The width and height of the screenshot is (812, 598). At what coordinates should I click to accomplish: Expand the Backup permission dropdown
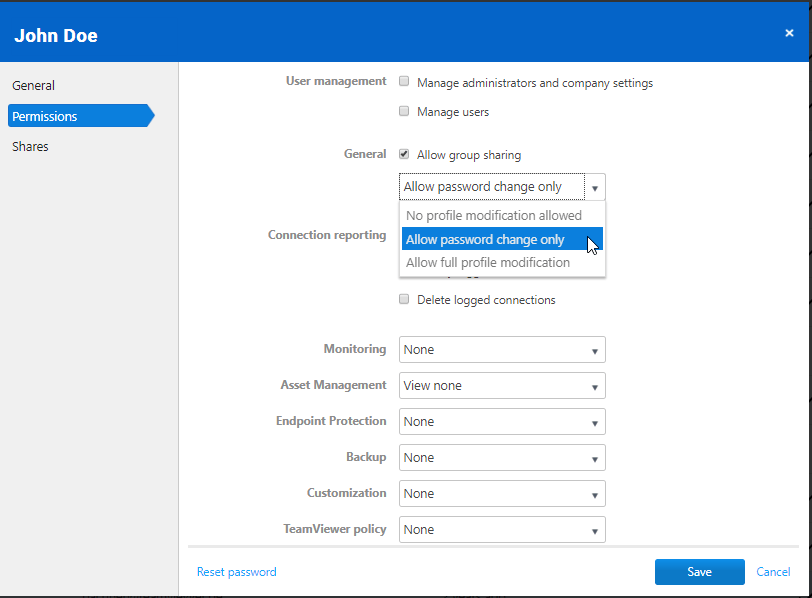tap(502, 458)
